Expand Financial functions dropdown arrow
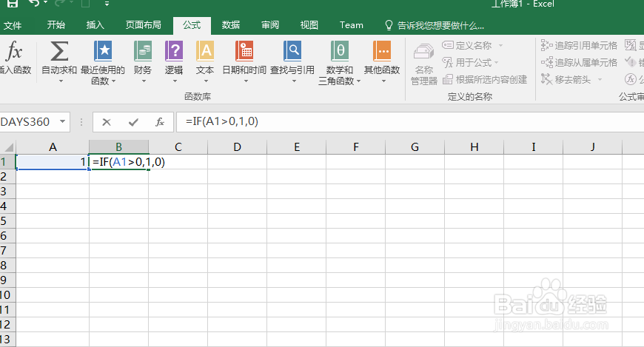Screen dimensions: 644x347 pos(144,81)
